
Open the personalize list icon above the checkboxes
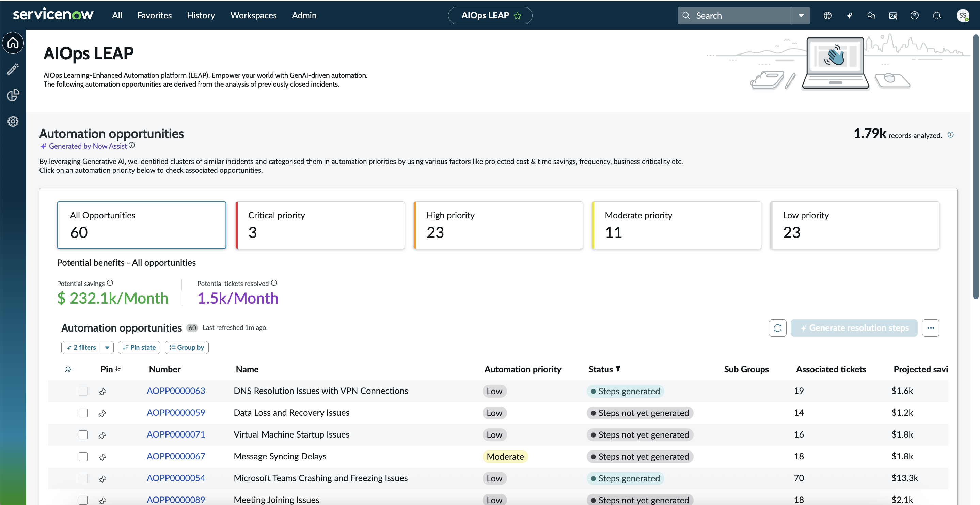[68, 369]
